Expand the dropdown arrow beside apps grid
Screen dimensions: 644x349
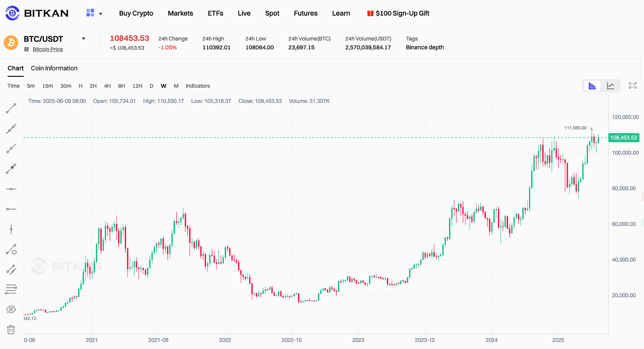100,14
